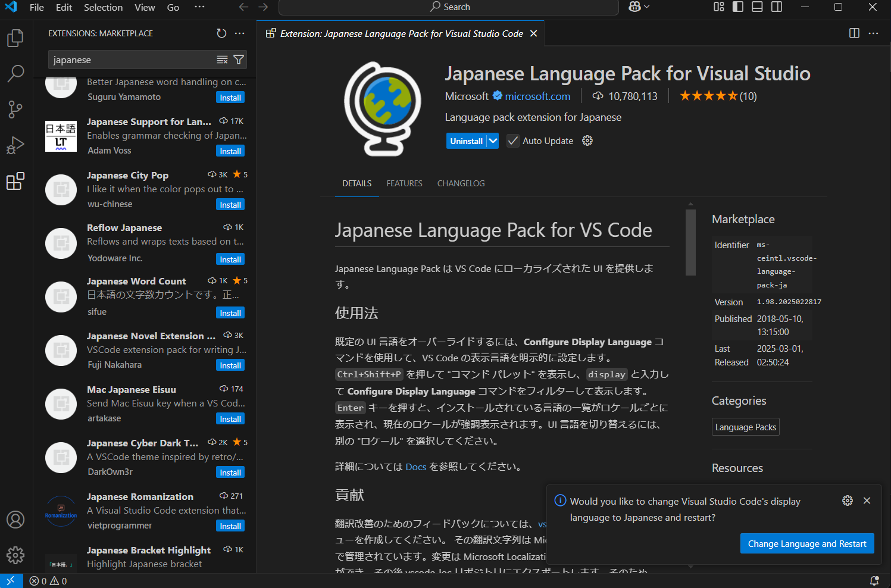891x588 pixels.
Task: Go forward with the navigation arrow
Action: pyautogui.click(x=263, y=7)
